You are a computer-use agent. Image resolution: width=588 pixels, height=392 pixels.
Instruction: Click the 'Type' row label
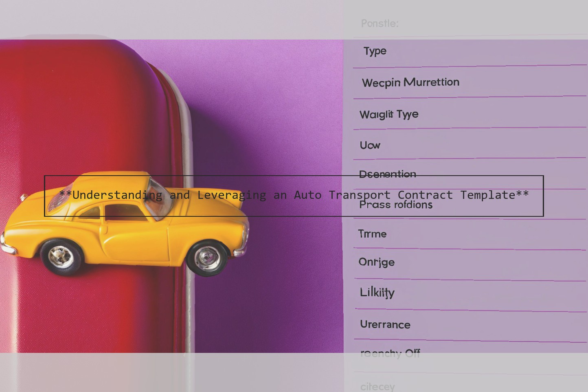click(375, 51)
